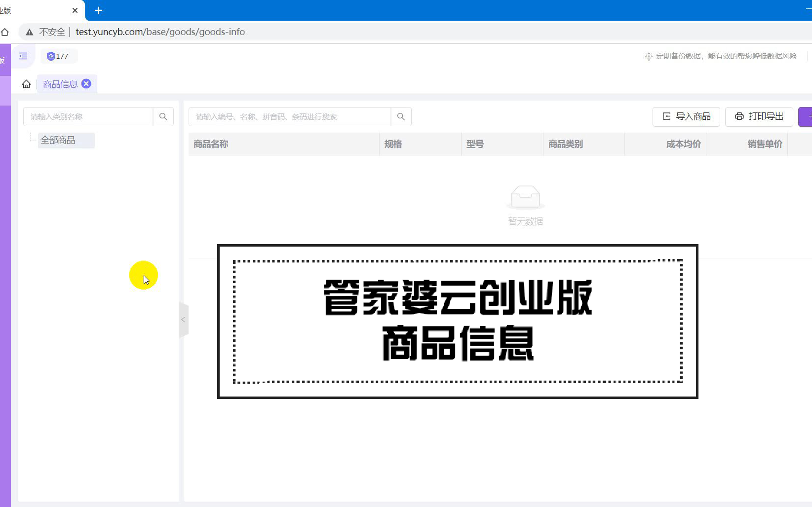Close the 商品信息 tab
The height and width of the screenshot is (507, 812).
(86, 84)
